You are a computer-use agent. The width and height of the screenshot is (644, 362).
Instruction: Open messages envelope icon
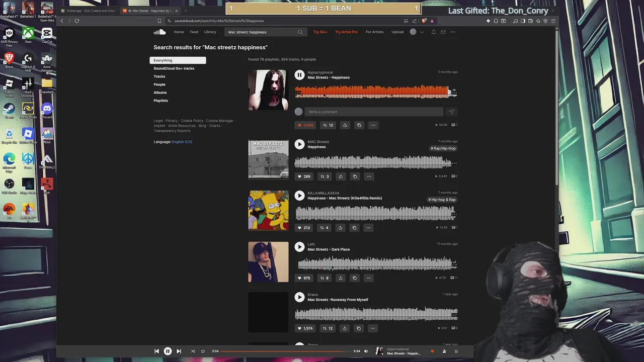pos(443,32)
